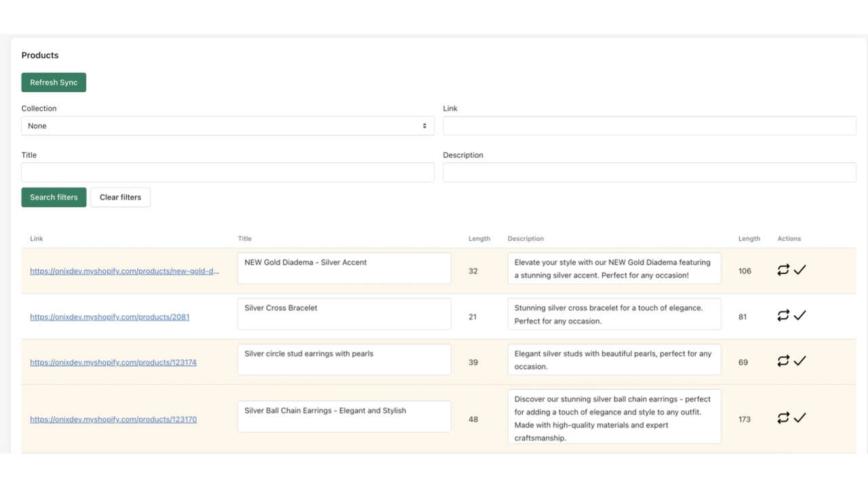868x488 pixels.
Task: Edit Silver Ball Chain Earrings title field
Action: (344, 416)
